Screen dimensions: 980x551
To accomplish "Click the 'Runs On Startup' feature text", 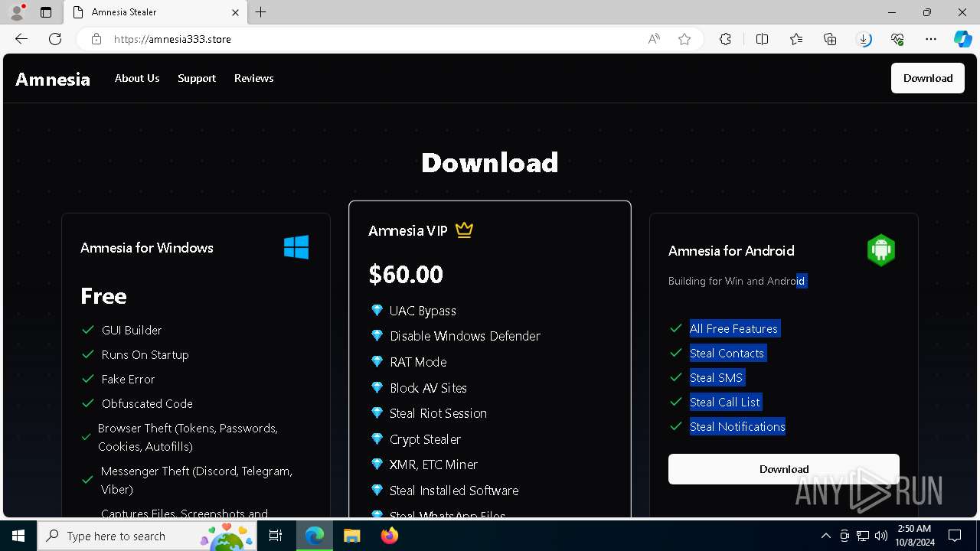I will (x=145, y=355).
